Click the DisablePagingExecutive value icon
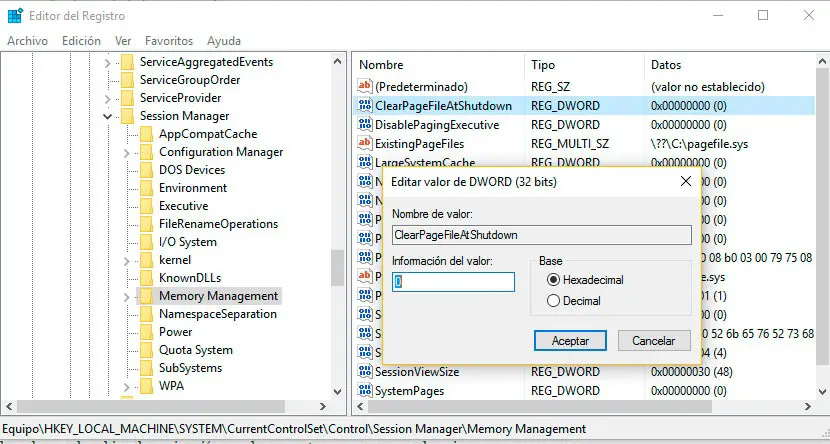Screen dimensions: 830x444 (365, 125)
